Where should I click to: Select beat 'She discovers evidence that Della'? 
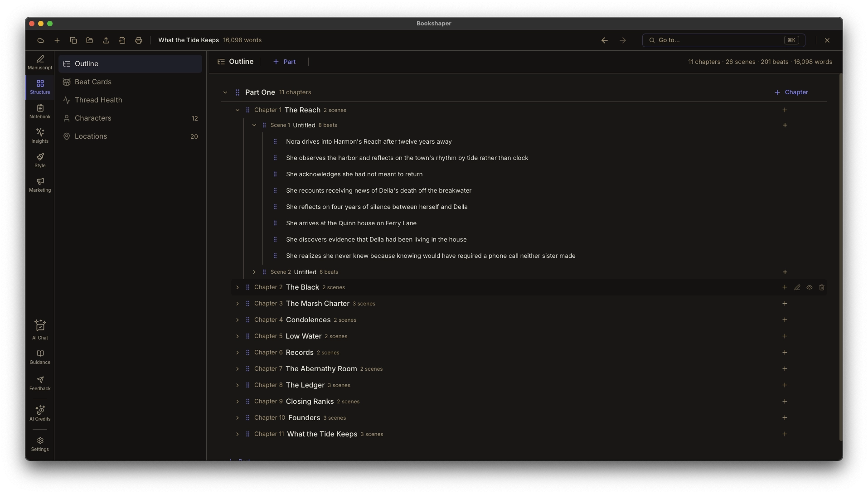coord(376,240)
